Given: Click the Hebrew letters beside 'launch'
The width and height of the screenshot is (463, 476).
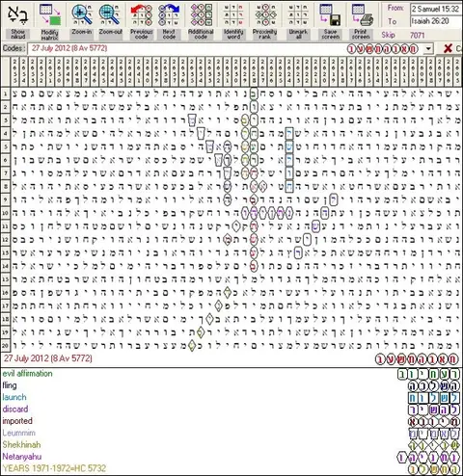Looking at the screenshot, I should click(434, 398).
